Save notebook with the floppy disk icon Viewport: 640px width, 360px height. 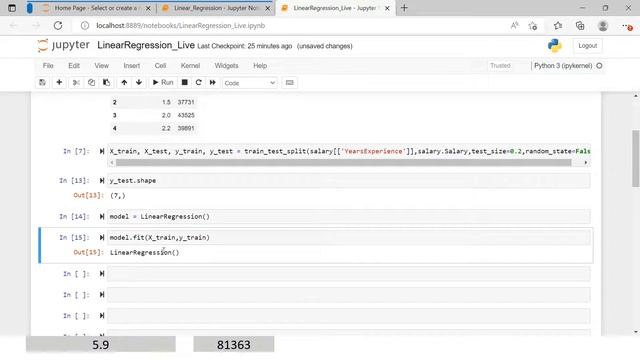click(42, 82)
